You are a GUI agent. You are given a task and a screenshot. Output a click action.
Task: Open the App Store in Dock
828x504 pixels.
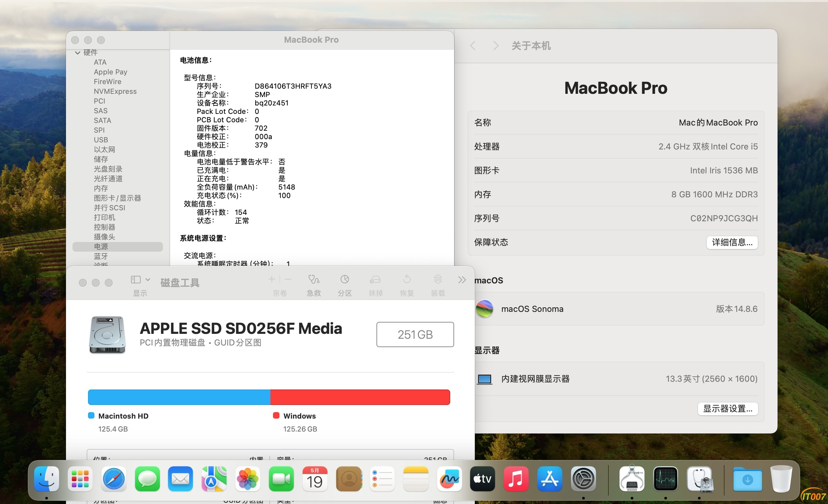point(550,478)
